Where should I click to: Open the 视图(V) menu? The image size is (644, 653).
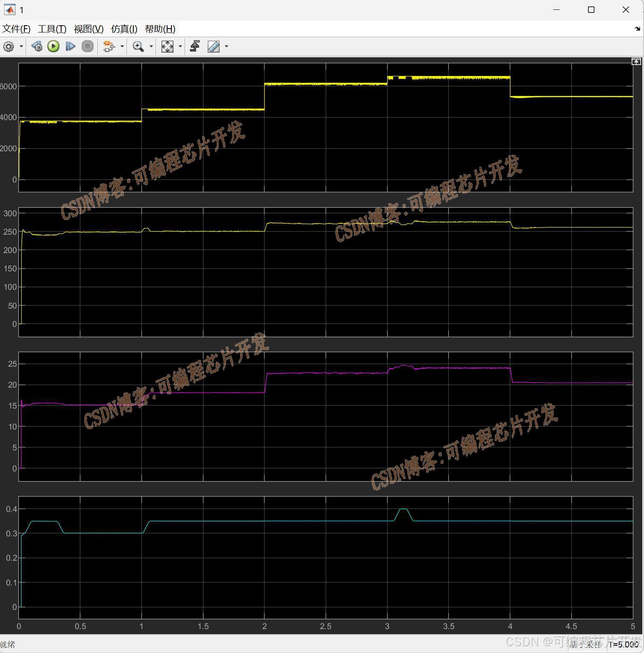click(88, 29)
